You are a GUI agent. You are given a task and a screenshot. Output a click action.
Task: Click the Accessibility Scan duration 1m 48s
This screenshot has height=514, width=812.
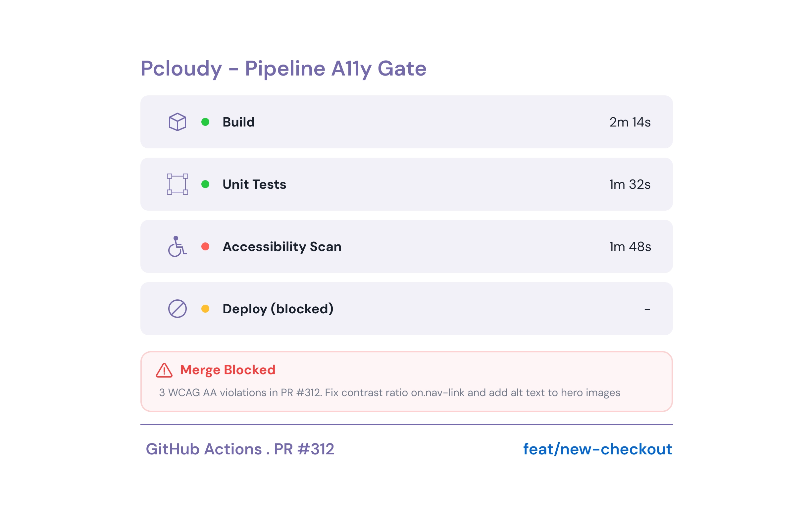(630, 246)
